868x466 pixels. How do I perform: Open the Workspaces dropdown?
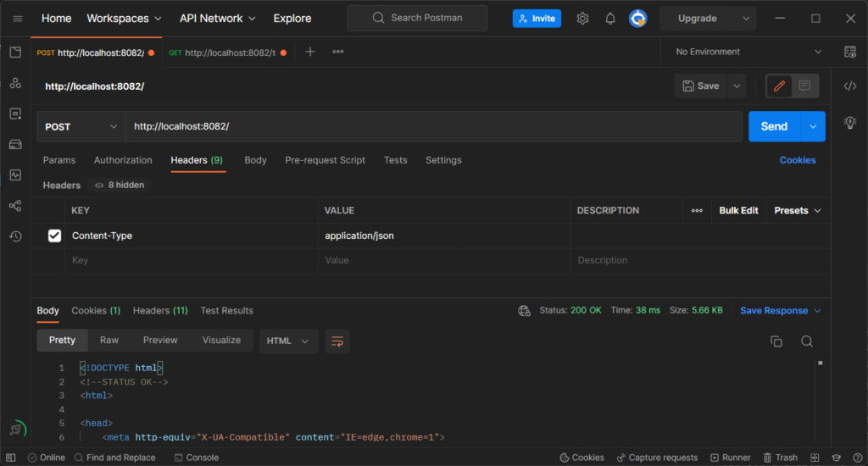click(x=124, y=19)
